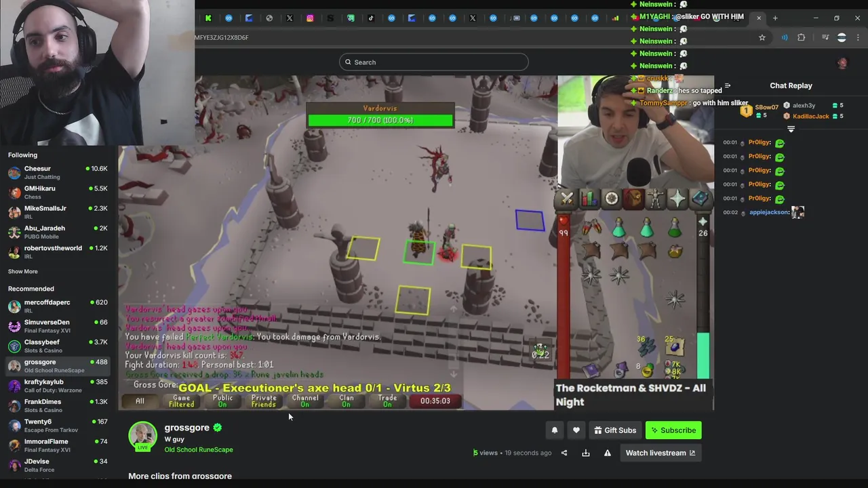Screen dimensions: 868x488
Task: Switch to the TikTok browser tab
Action: pos(371,18)
